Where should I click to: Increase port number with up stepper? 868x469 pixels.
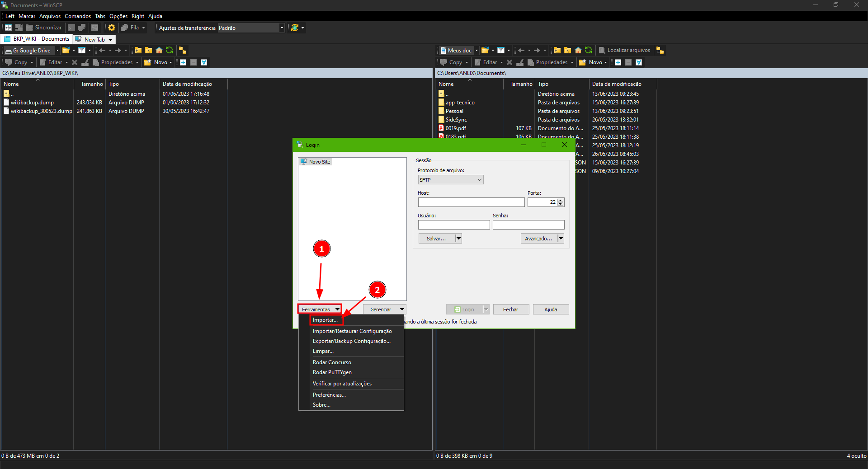[561, 200]
